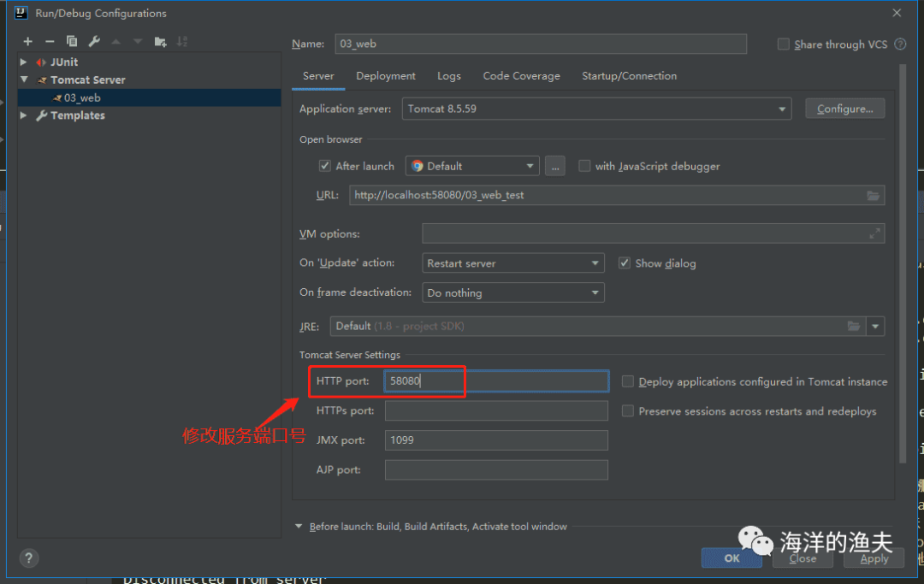This screenshot has height=584, width=924.
Task: Open the JRE dropdown arrow
Action: coord(875,326)
